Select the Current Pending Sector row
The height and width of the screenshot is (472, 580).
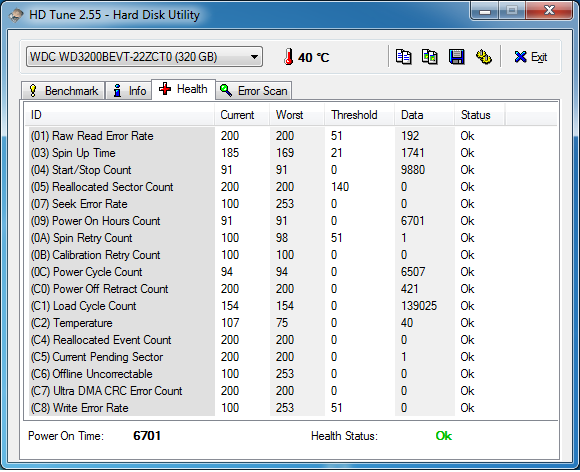[290, 357]
